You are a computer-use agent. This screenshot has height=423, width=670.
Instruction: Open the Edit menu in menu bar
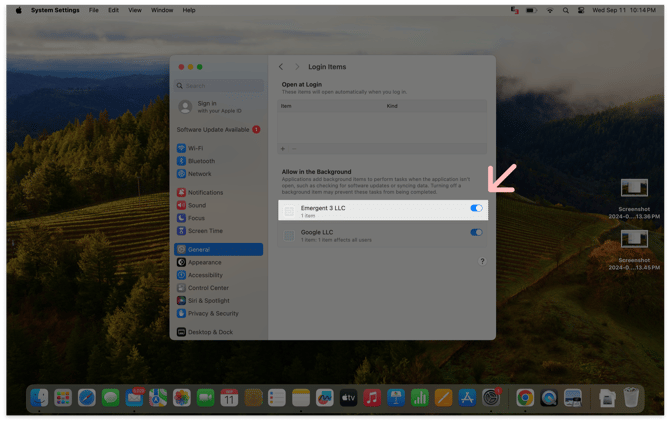click(113, 10)
